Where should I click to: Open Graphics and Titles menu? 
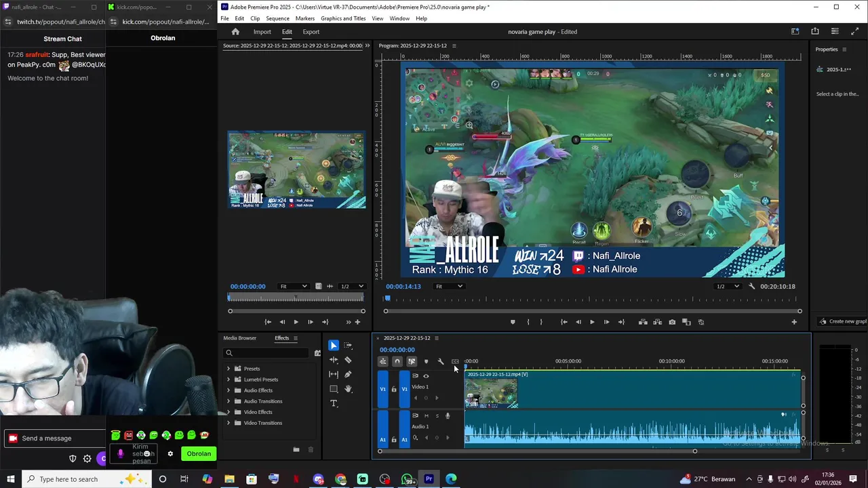click(343, 18)
